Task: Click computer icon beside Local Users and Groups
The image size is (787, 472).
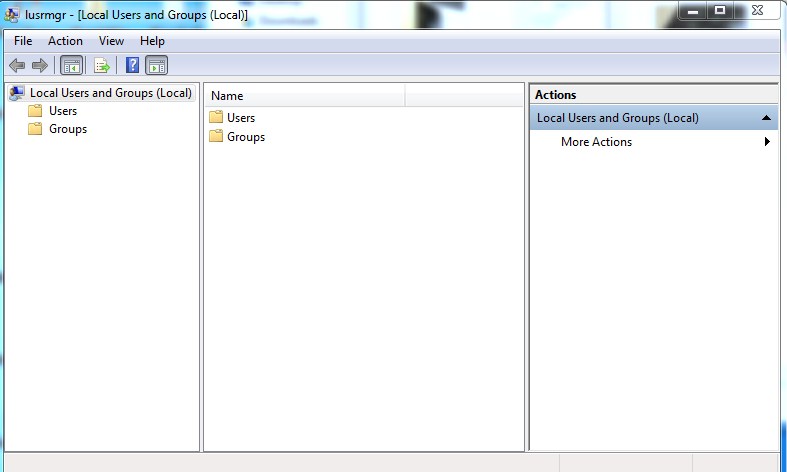Action: (17, 93)
